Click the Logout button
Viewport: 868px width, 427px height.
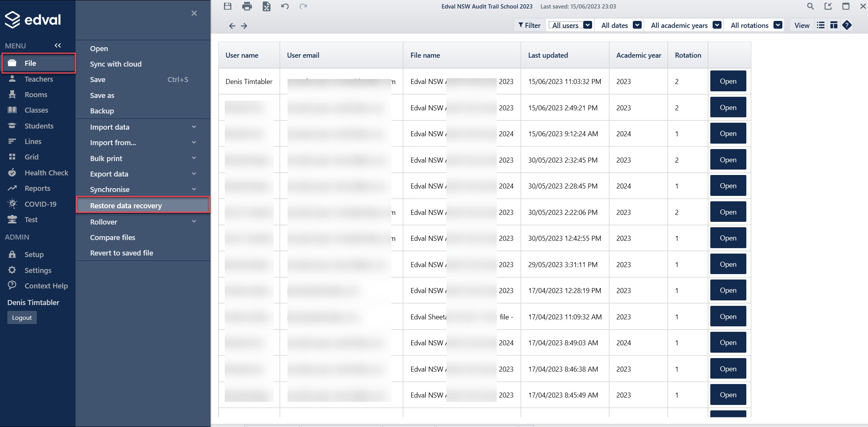coord(22,317)
